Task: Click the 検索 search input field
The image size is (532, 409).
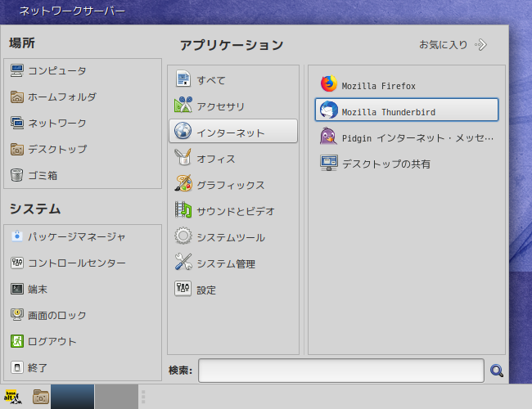Action: [341, 371]
